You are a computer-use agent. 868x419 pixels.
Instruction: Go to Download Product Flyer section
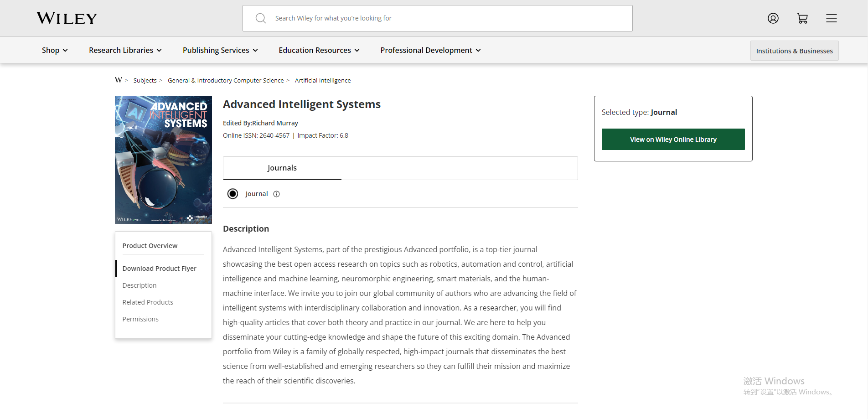pos(159,269)
